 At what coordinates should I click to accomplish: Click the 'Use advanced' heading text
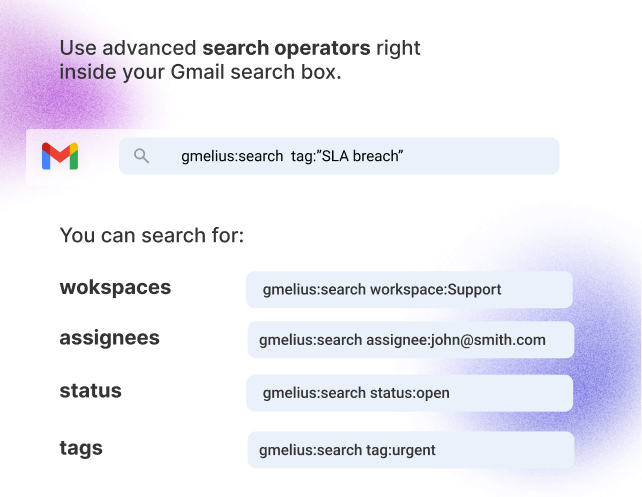[128, 48]
